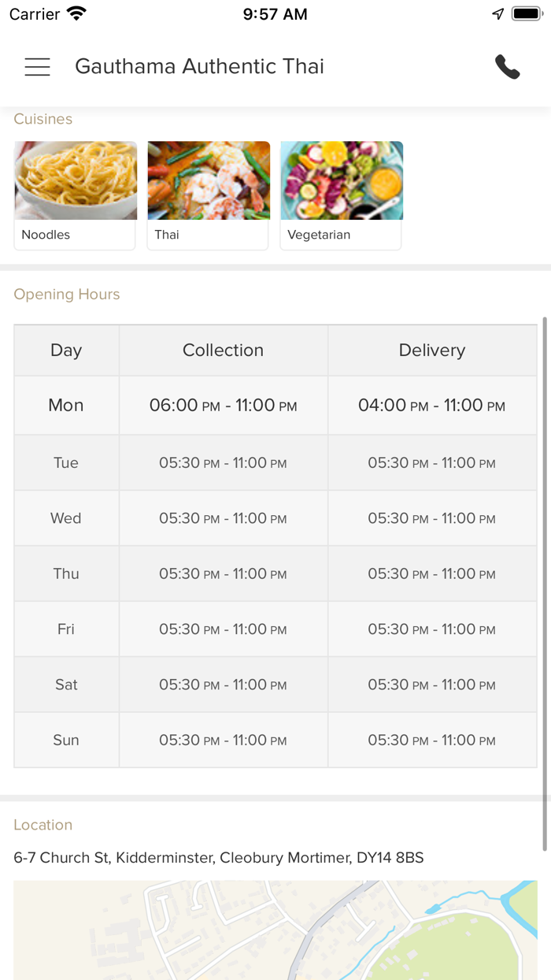Tap the Wi-Fi status icon
The height and width of the screenshot is (980, 551).
76,14
